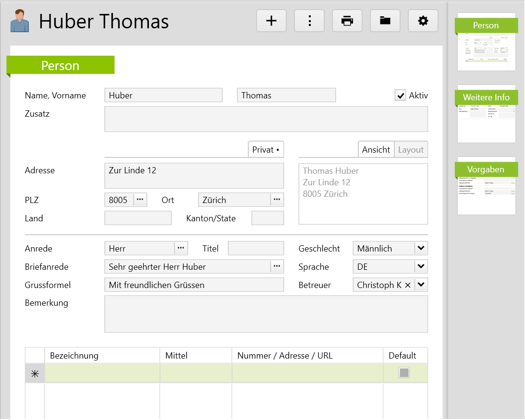525x420 pixels.
Task: Uncheck the Aktiv checkbox
Action: [x=400, y=95]
